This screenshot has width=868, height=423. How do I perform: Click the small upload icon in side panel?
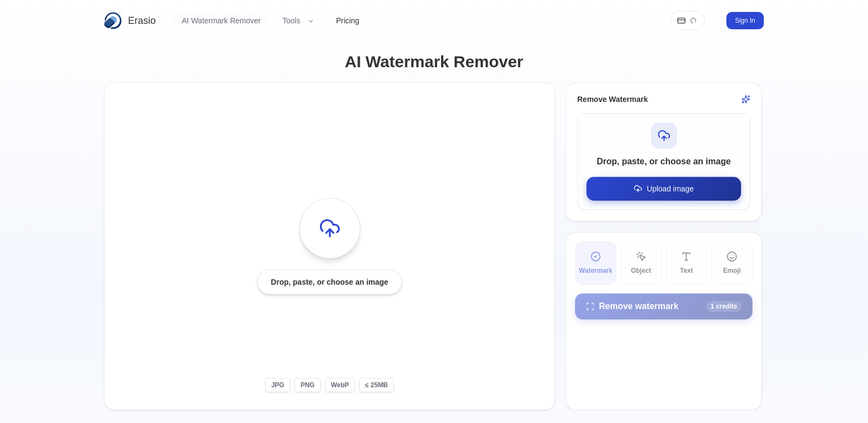tap(664, 136)
